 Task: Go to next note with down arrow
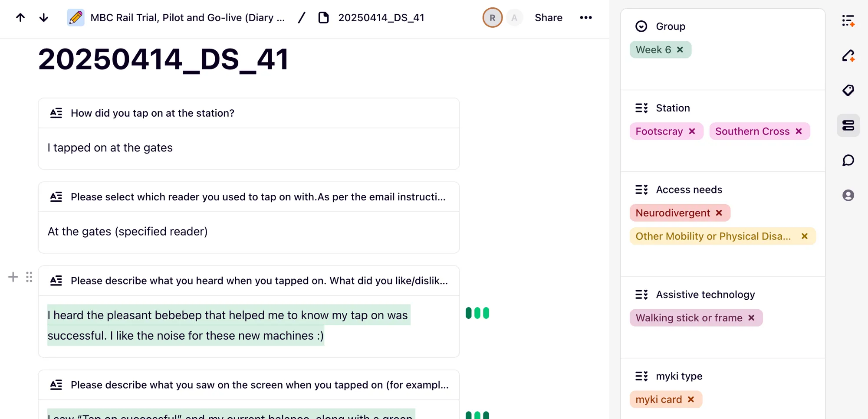(44, 18)
